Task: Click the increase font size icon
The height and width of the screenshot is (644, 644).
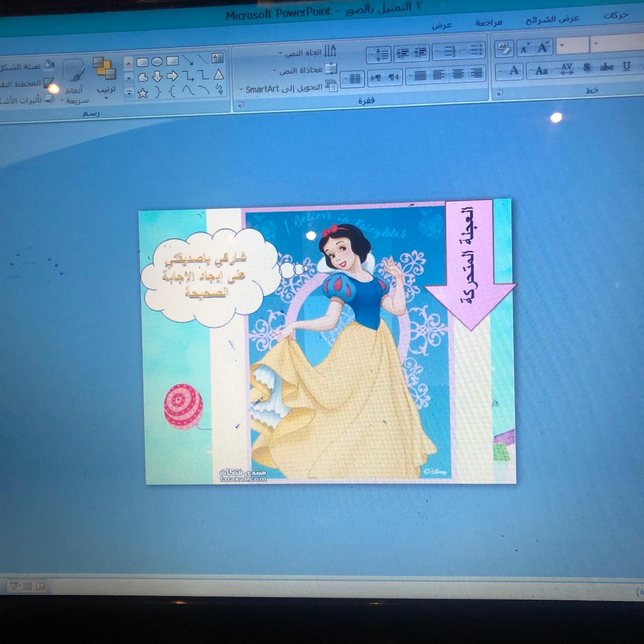Action: [x=542, y=48]
